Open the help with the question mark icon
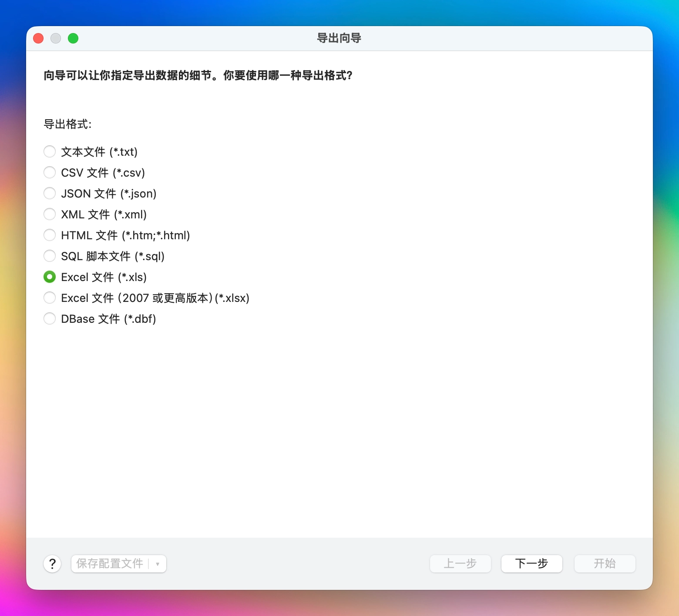Viewport: 679px width, 616px height. click(x=53, y=563)
